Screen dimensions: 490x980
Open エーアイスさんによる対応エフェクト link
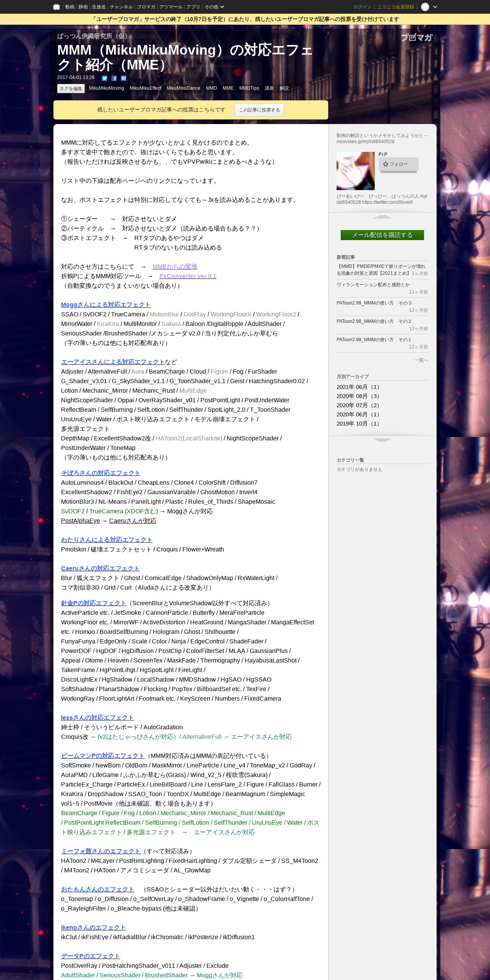[x=113, y=362]
